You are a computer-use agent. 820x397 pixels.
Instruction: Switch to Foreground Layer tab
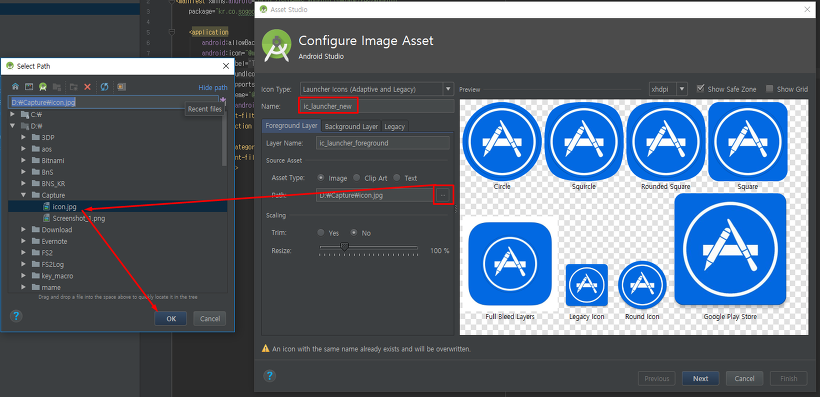pos(291,126)
